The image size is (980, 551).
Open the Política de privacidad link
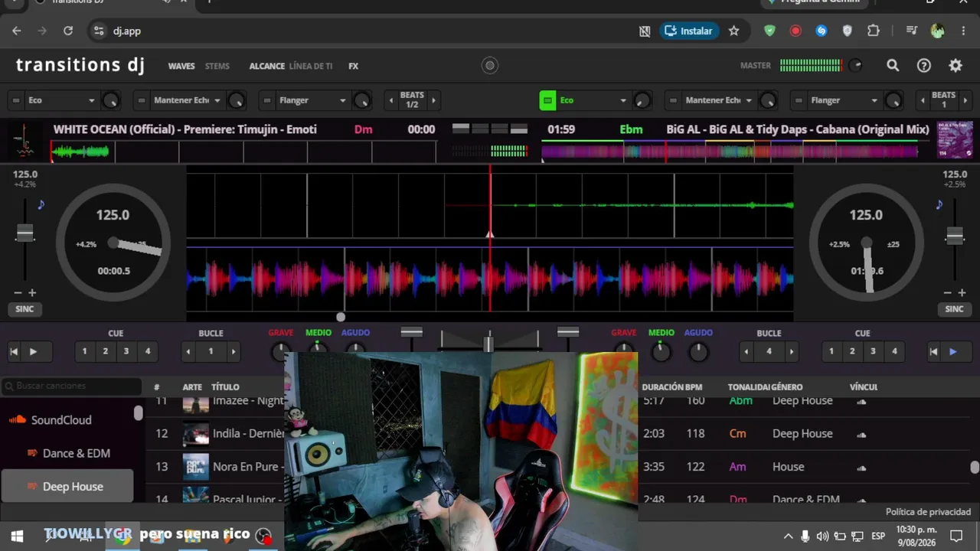coord(928,512)
